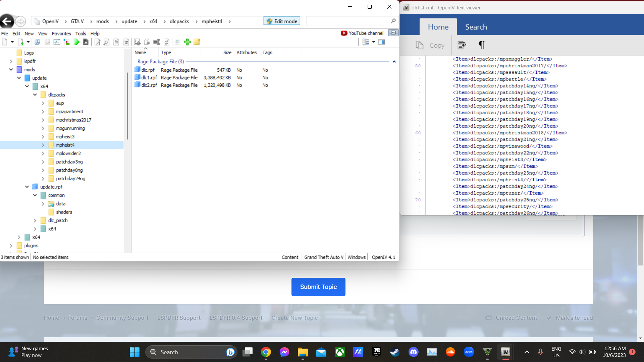644x362 pixels.
Task: Click the pilcrow show-symbols icon in text viewer
Action: [482, 45]
